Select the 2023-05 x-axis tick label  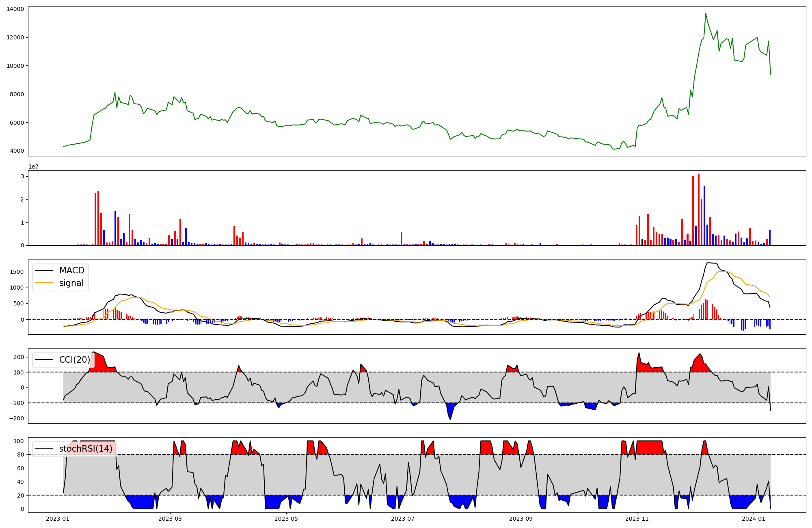[287, 519]
